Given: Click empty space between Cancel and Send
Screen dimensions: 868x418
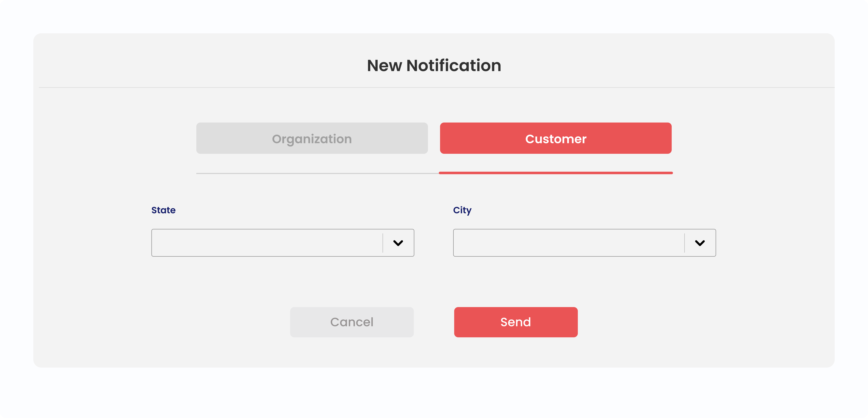Looking at the screenshot, I should [434, 322].
